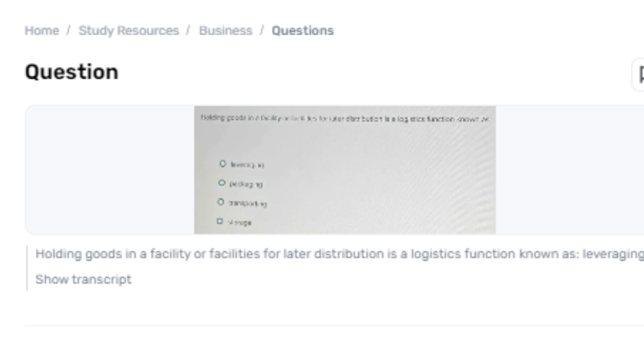
Task: Click the leveraging answer label text
Action: 247,164
